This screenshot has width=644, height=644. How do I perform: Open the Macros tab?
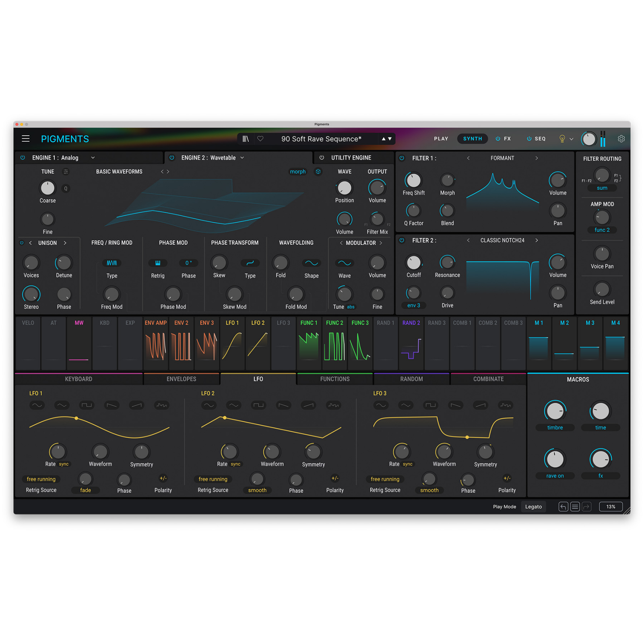578,380
